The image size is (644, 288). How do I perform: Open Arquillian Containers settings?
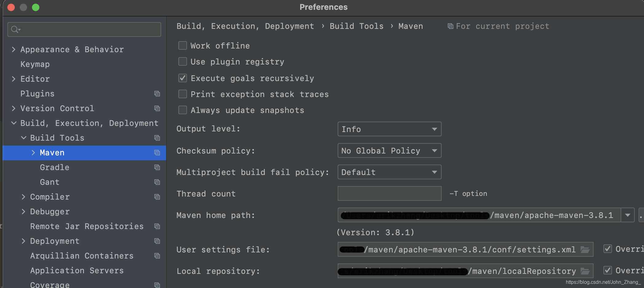[82, 256]
